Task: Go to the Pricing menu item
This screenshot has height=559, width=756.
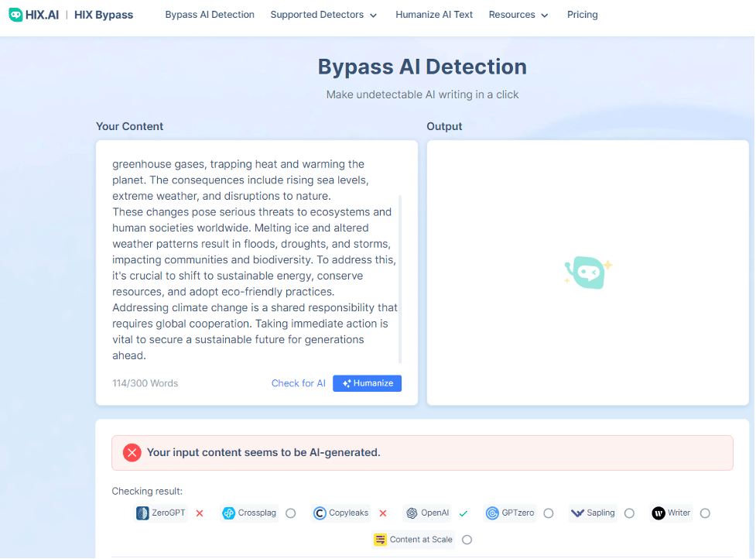Action: pos(582,14)
